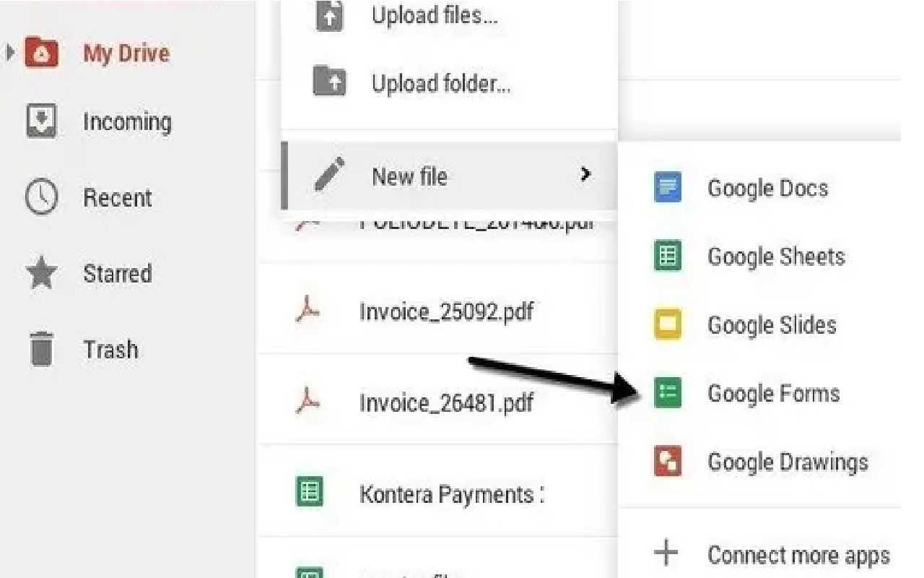Open the Trash folder
The width and height of the screenshot is (924, 578).
110,350
